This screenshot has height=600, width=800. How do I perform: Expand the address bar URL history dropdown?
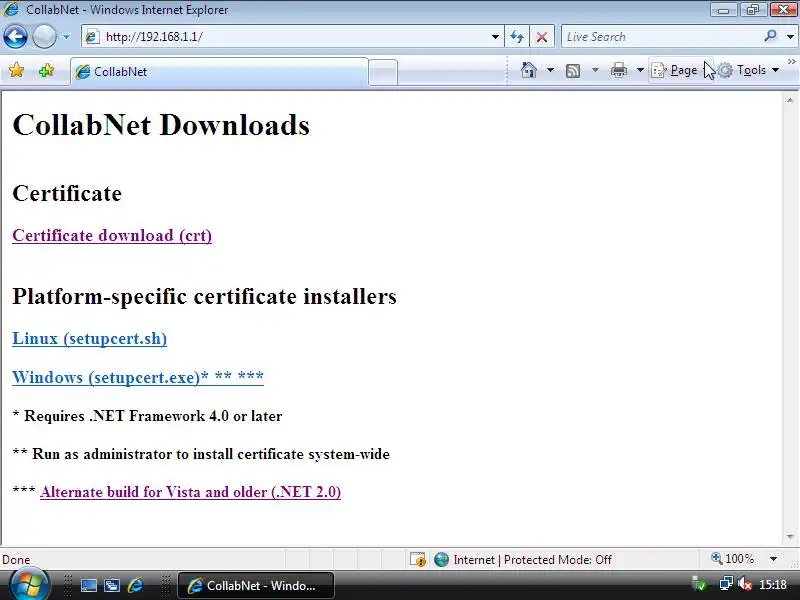[x=495, y=37]
